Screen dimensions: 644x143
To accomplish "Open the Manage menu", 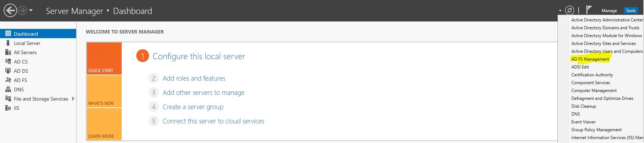I will [x=609, y=11].
